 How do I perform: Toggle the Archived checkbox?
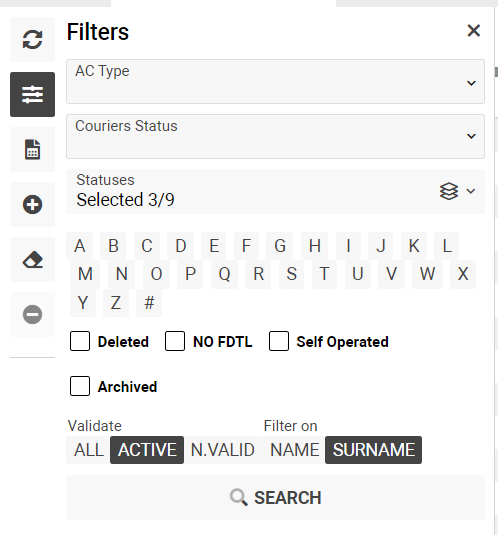click(80, 386)
